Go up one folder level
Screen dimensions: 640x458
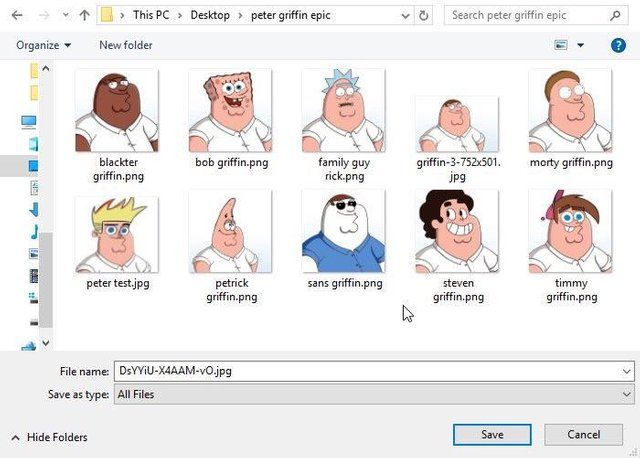point(84,16)
